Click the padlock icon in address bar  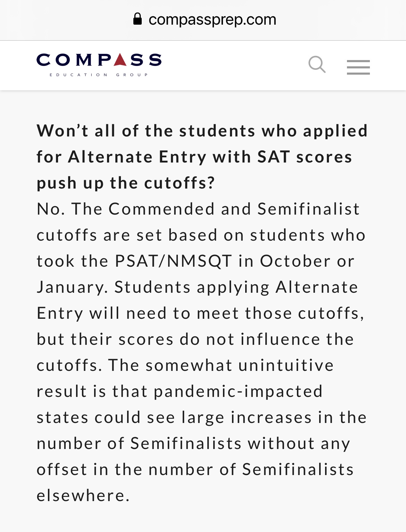[138, 19]
